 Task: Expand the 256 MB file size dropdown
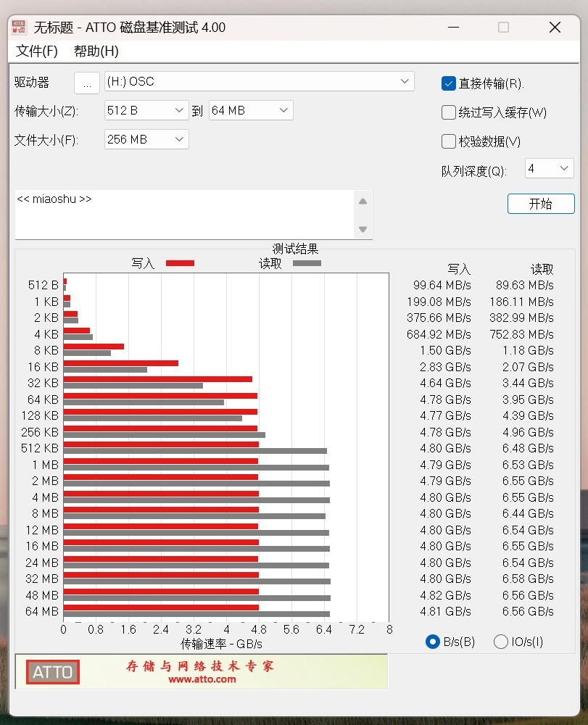point(146,139)
